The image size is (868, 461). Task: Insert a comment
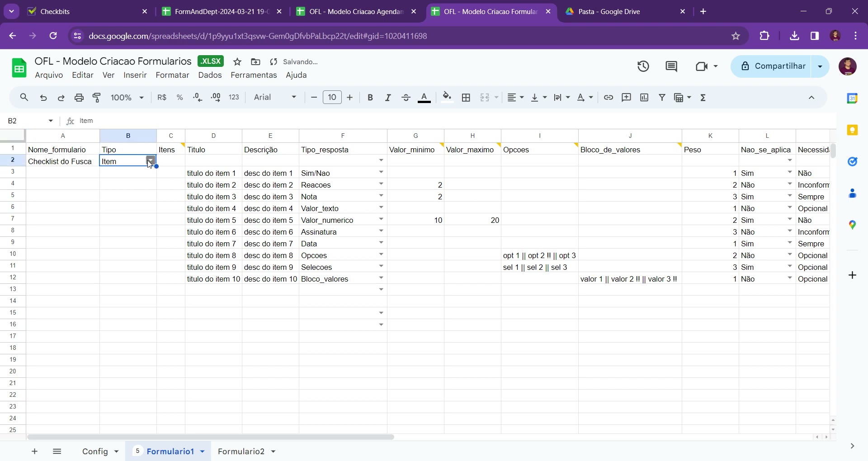pos(626,97)
